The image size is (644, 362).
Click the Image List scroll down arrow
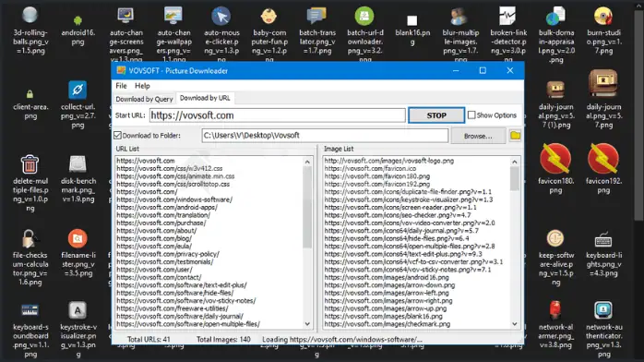[x=515, y=324]
